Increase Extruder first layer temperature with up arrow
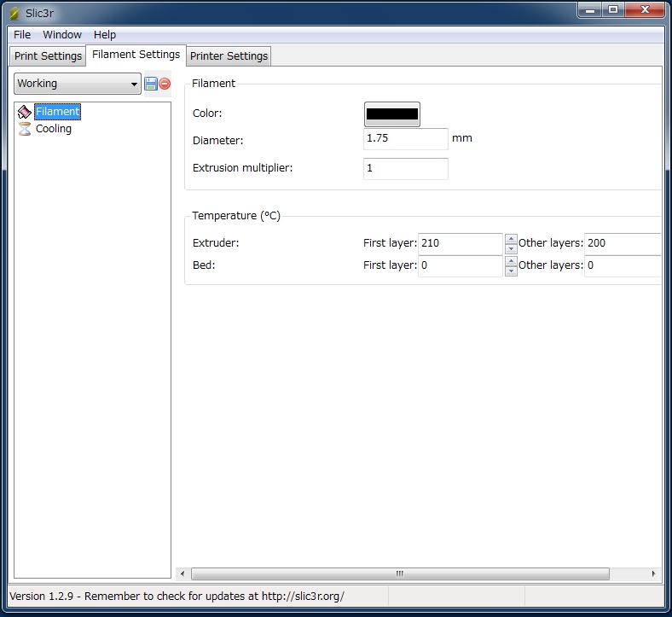 (x=511, y=239)
